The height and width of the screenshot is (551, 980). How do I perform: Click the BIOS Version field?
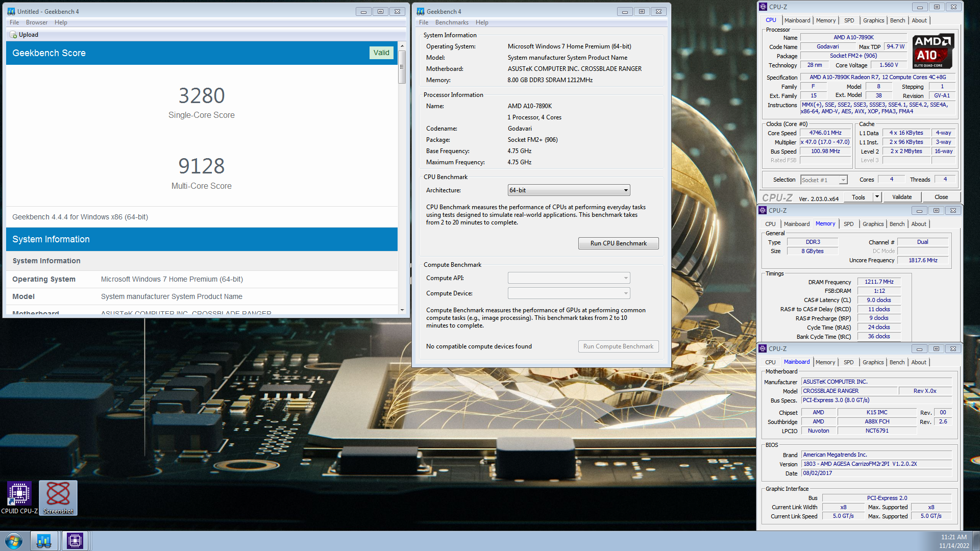(x=876, y=464)
